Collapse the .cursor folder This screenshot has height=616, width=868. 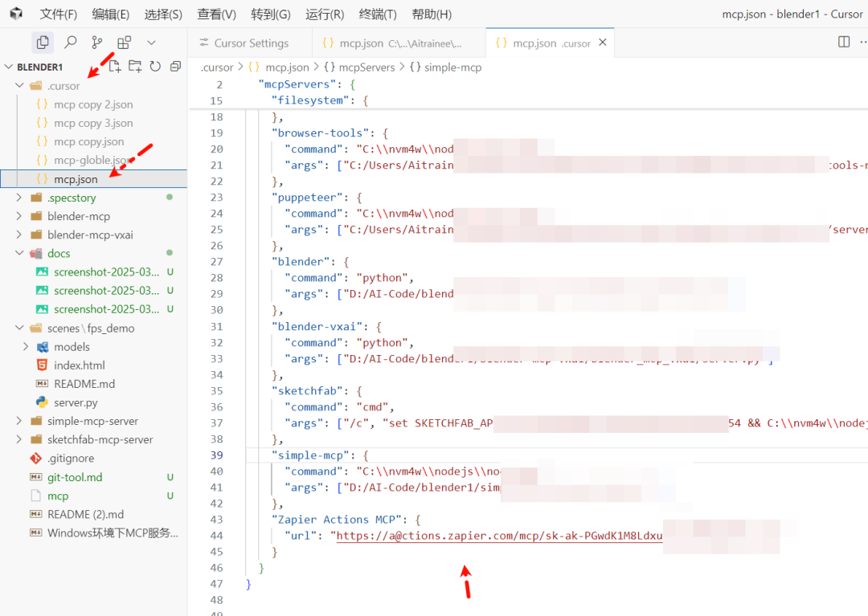pyautogui.click(x=63, y=86)
